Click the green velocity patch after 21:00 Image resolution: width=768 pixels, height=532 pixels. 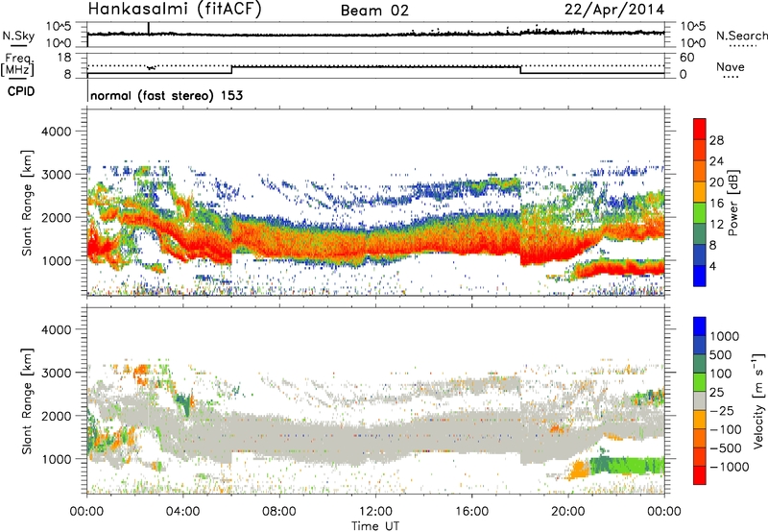627,465
